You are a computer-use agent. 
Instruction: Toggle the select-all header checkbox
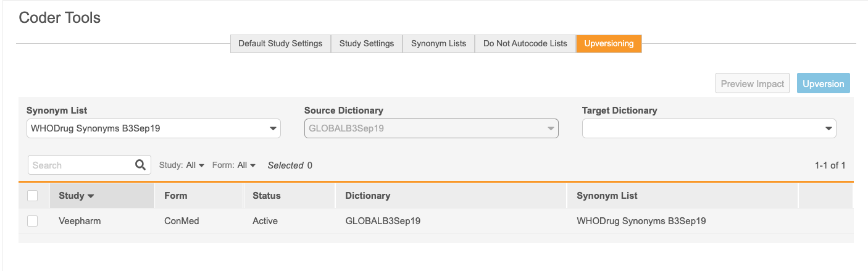33,196
